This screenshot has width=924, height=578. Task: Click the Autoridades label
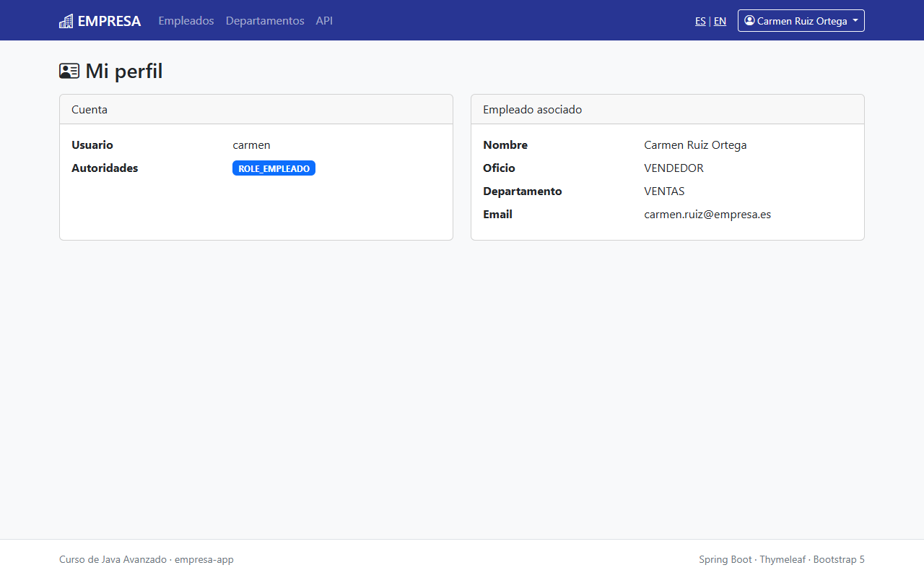click(105, 168)
